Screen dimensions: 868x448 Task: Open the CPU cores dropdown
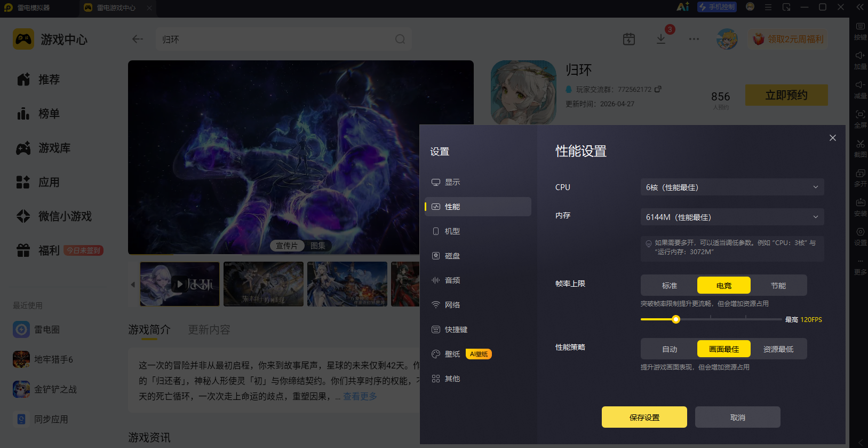tap(732, 187)
